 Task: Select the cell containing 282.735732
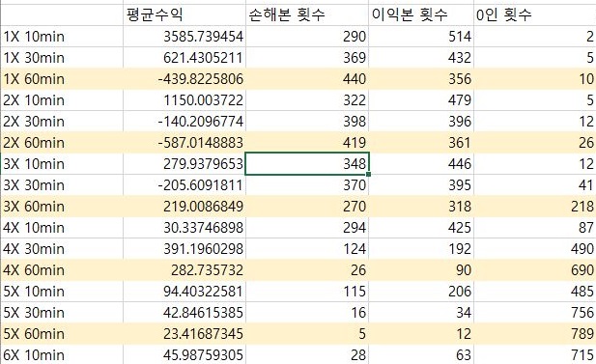point(184,270)
